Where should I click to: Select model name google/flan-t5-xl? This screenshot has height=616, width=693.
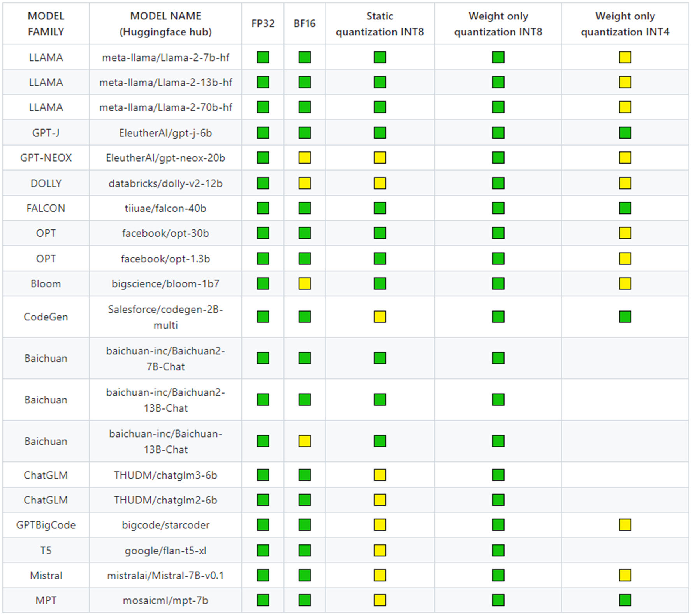click(x=165, y=551)
